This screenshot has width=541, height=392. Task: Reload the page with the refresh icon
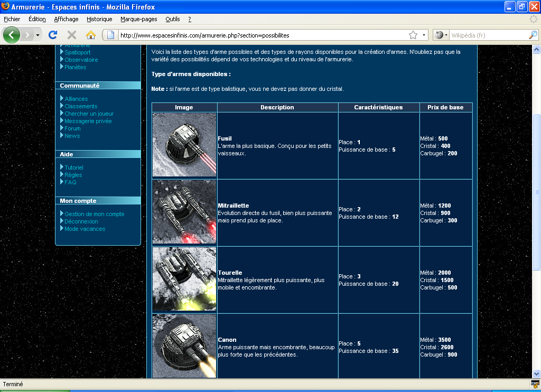(x=53, y=35)
